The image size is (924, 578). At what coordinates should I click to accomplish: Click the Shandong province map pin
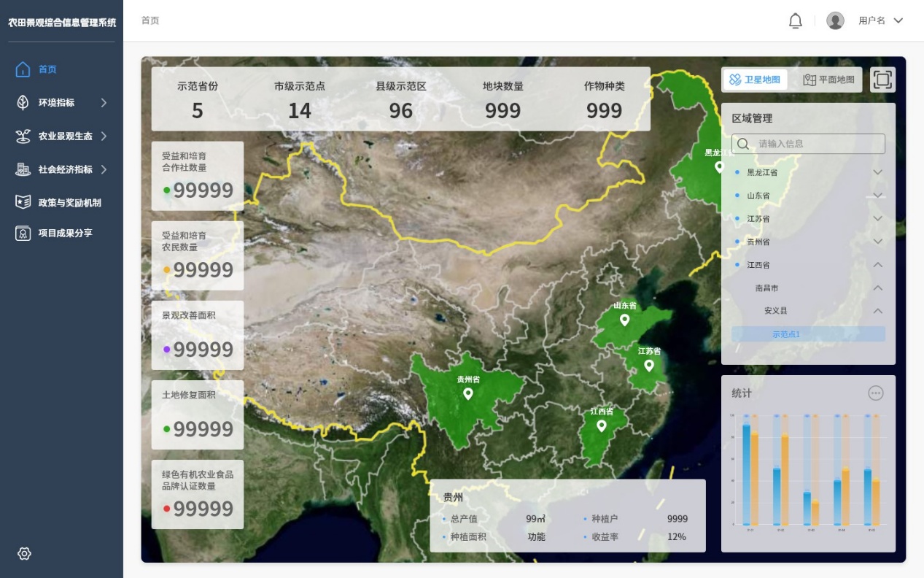624,320
